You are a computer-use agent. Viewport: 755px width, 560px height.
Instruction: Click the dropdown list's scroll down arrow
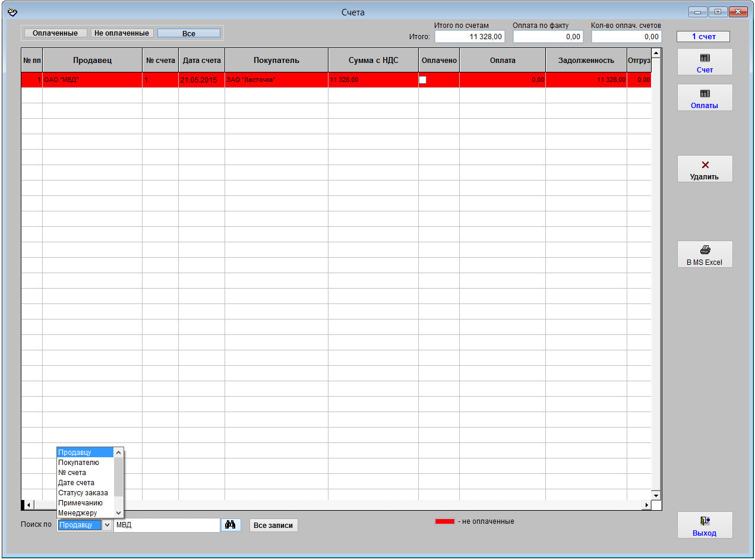(x=119, y=513)
